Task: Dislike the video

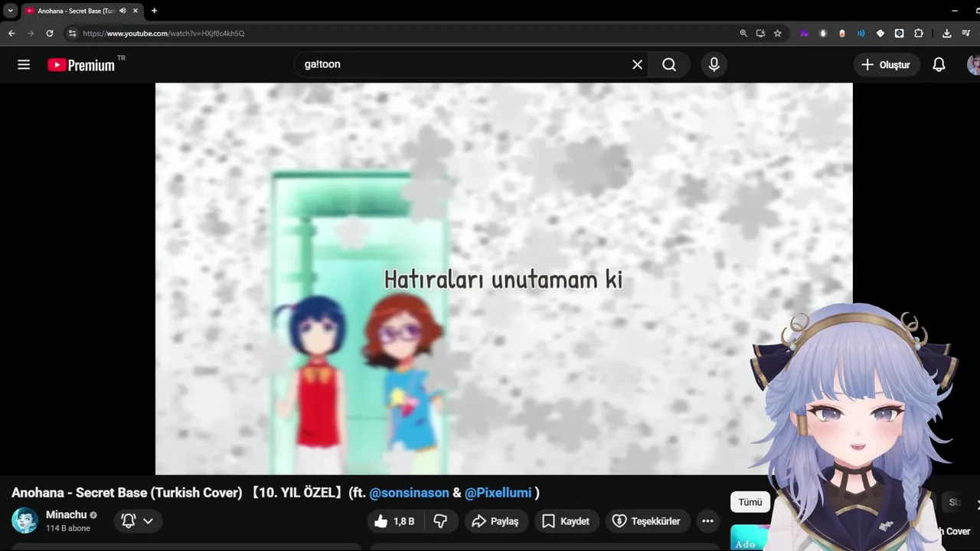Action: click(440, 521)
